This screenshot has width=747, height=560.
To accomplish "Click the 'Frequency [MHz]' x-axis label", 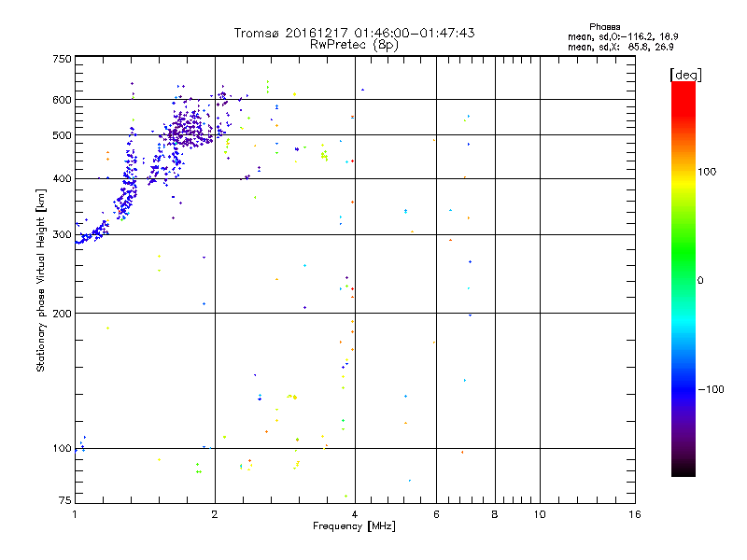I will coord(354,526).
